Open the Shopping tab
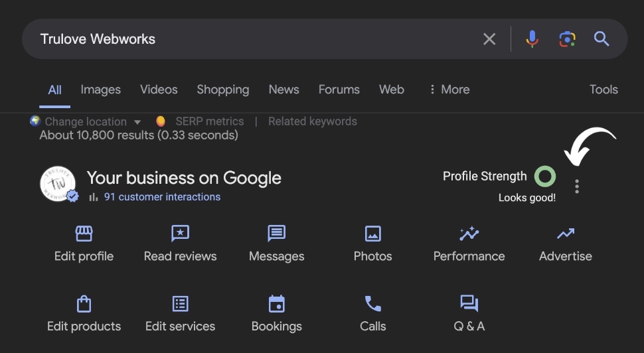The height and width of the screenshot is (353, 644). coord(223,90)
